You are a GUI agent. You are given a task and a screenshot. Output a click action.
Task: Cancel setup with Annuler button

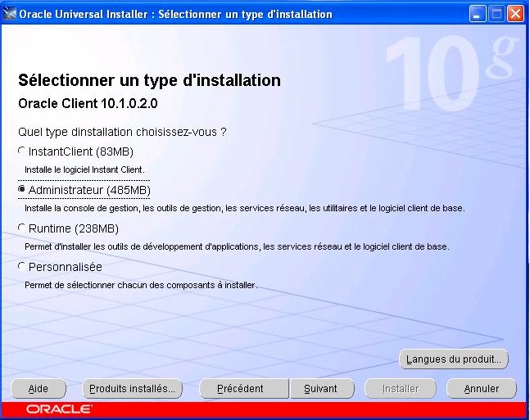pos(482,389)
